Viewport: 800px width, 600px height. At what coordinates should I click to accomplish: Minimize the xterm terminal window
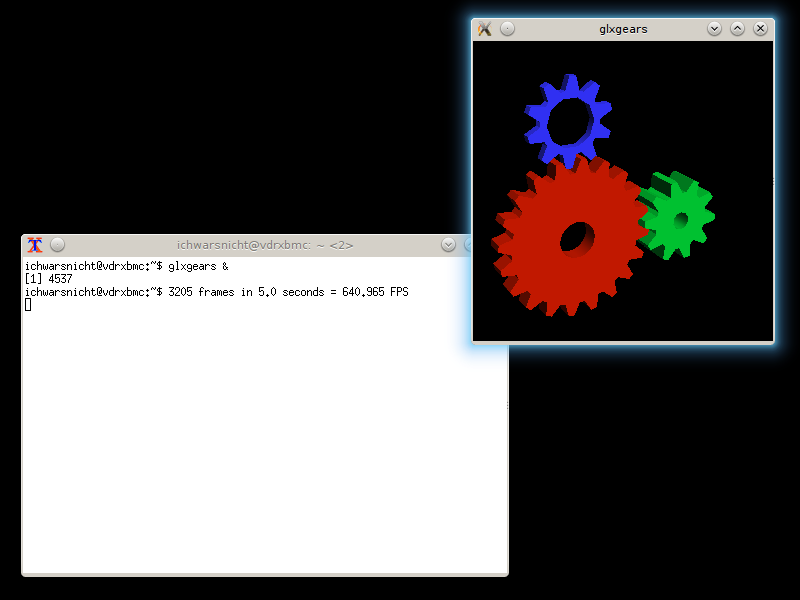tap(448, 245)
